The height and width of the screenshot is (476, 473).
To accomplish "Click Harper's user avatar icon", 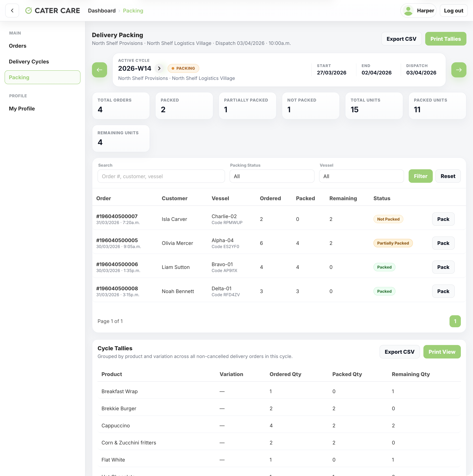I will (x=408, y=11).
